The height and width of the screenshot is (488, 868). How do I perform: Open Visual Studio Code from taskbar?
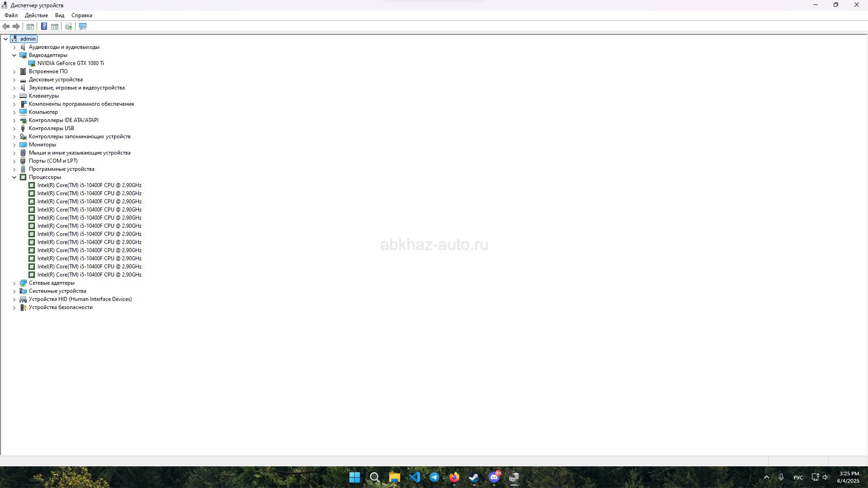(414, 477)
